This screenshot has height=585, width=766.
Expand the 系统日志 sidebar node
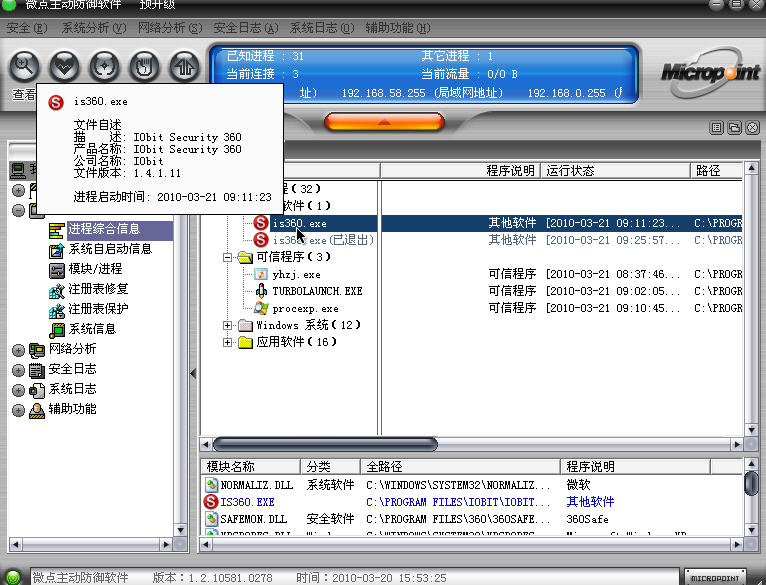click(18, 390)
